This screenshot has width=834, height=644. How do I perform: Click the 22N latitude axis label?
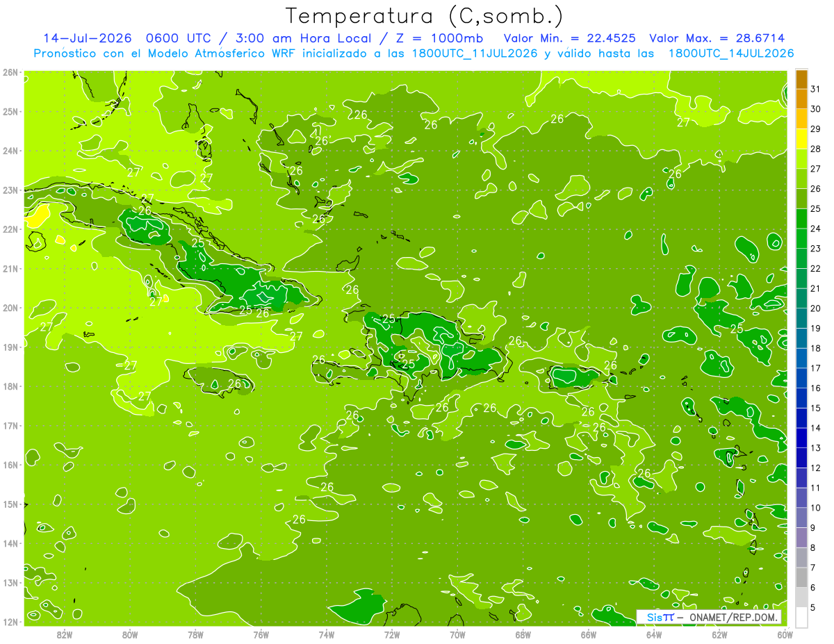(x=10, y=229)
